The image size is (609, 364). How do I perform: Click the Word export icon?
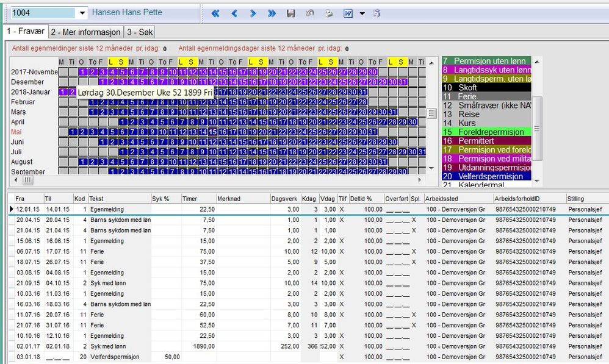[x=348, y=13]
